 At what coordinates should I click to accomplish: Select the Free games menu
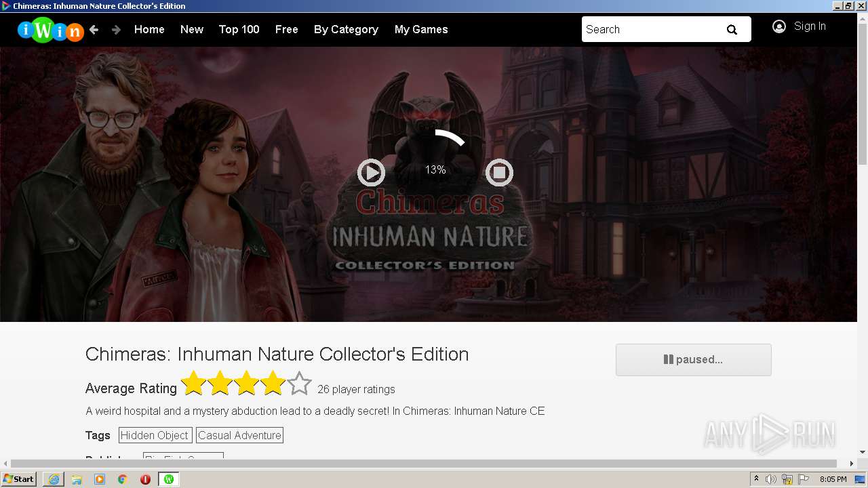[x=287, y=29]
